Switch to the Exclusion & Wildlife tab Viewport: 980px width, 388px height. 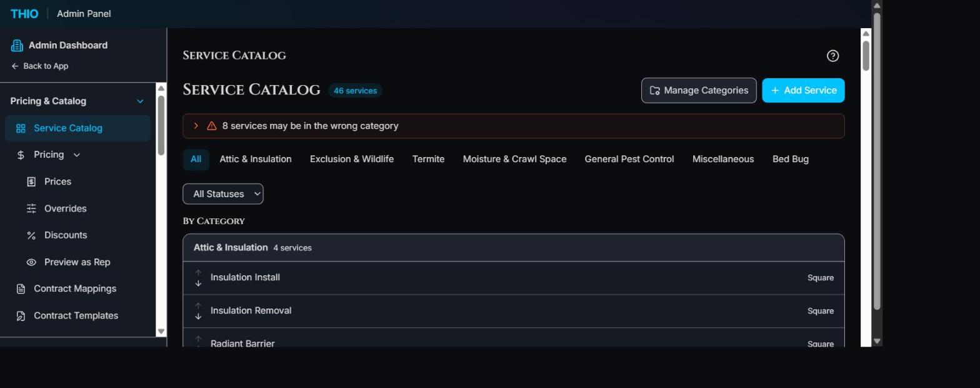(x=352, y=160)
